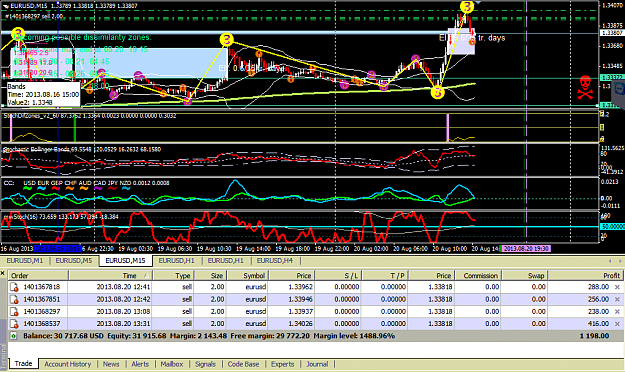
Task: Select the EURUSD,M15 chart tab
Action: coord(125,261)
